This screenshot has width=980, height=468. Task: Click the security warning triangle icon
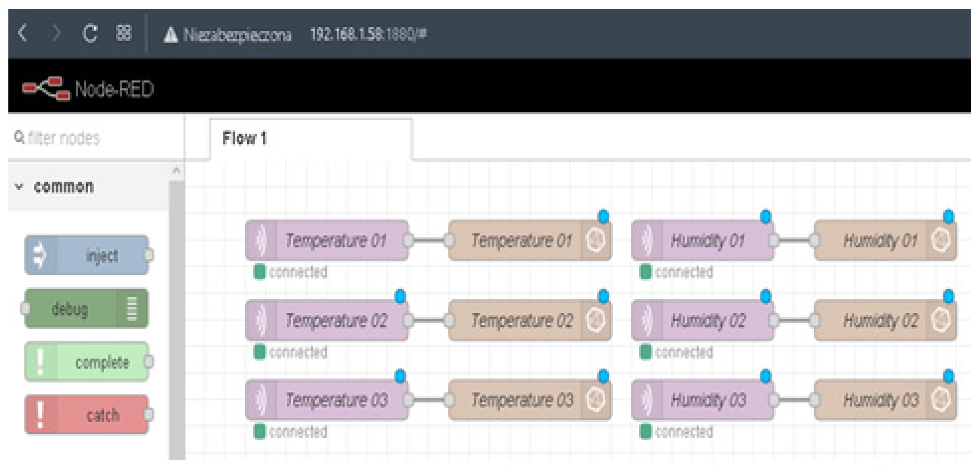pos(170,35)
